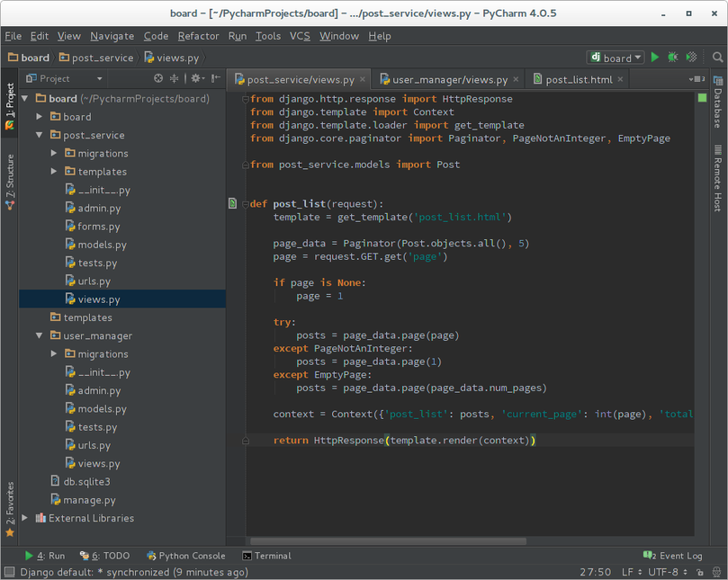Change line separator LF selector
Screen dimensions: 728x580
632,572
